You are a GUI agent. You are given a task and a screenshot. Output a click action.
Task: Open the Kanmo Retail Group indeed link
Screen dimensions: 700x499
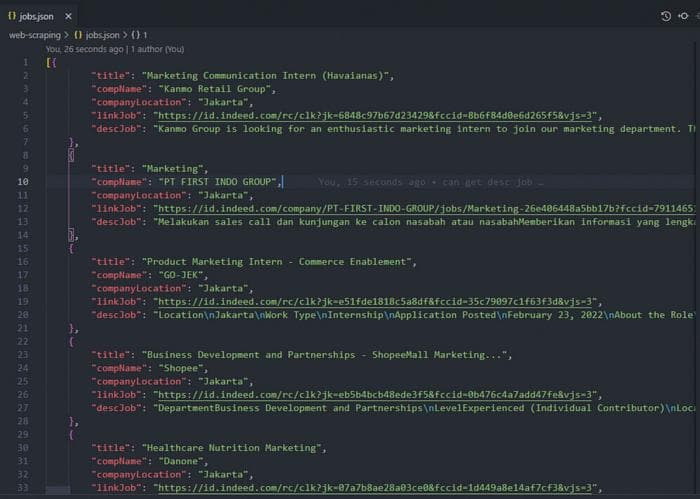[x=375, y=116]
